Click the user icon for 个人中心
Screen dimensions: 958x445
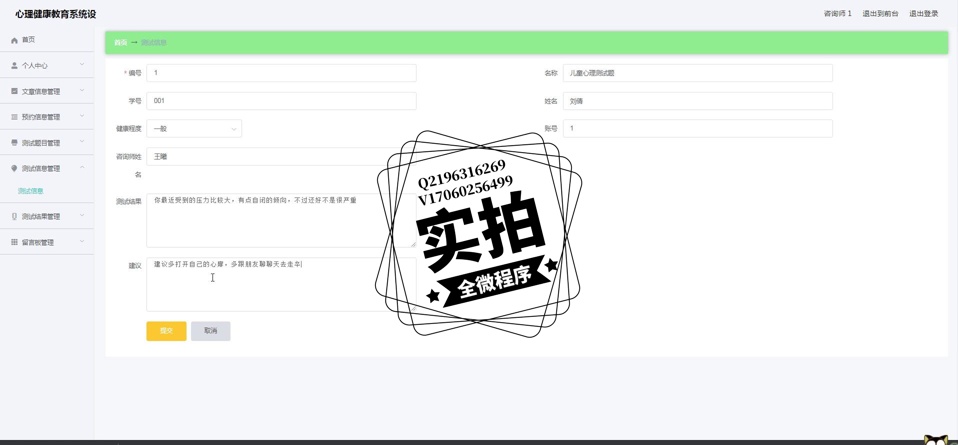(14, 66)
